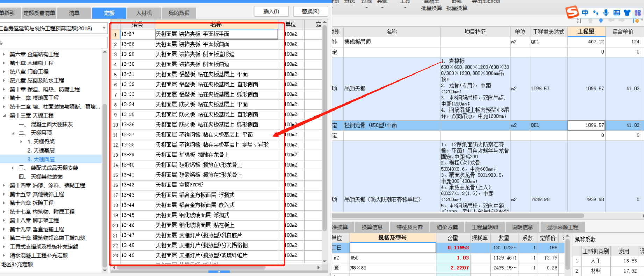This screenshot has width=644, height=276.
Task: Click the 1096.57 quantity cell of 轻钢龙骨 row
Action: (x=586, y=125)
